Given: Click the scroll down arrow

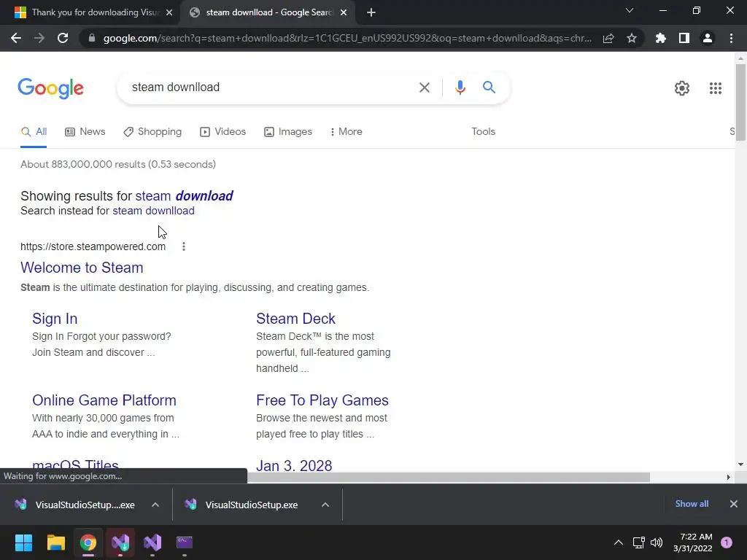Looking at the screenshot, I should [x=740, y=464].
